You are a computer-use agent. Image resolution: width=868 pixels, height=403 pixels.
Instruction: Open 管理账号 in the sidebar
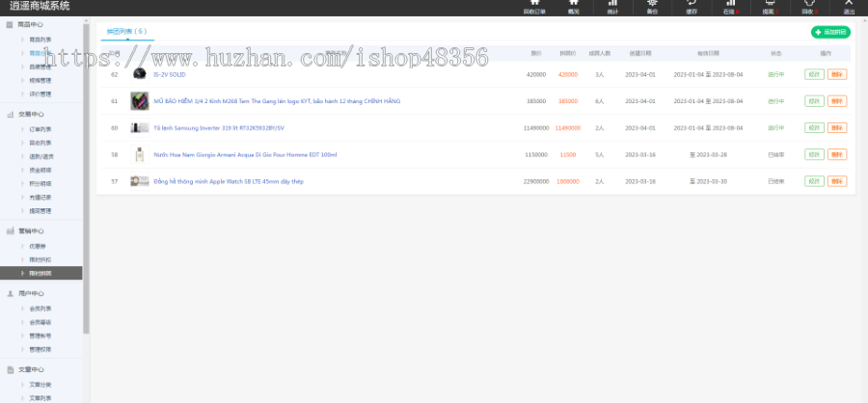click(40, 336)
